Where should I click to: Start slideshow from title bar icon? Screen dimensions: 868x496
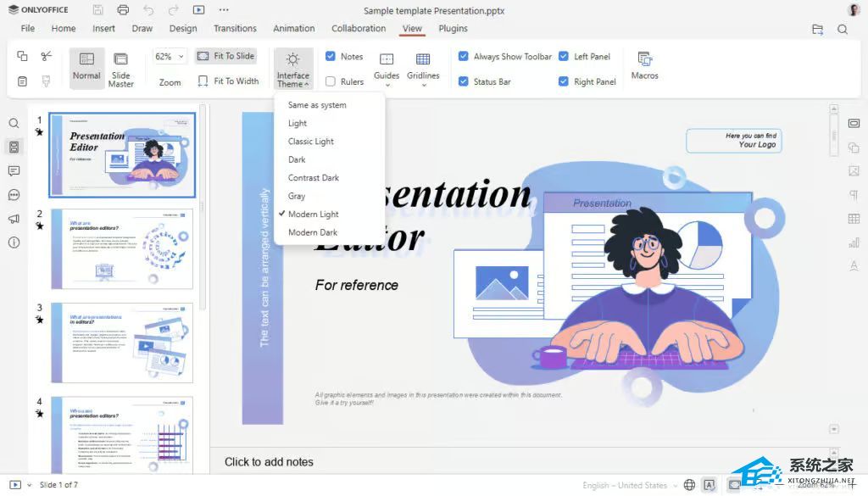pyautogui.click(x=198, y=10)
